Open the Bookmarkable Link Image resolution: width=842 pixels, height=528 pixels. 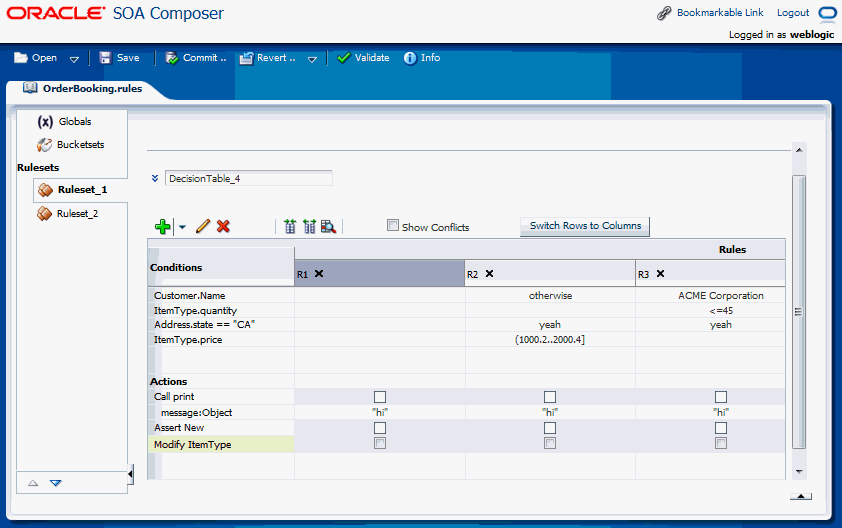click(720, 12)
